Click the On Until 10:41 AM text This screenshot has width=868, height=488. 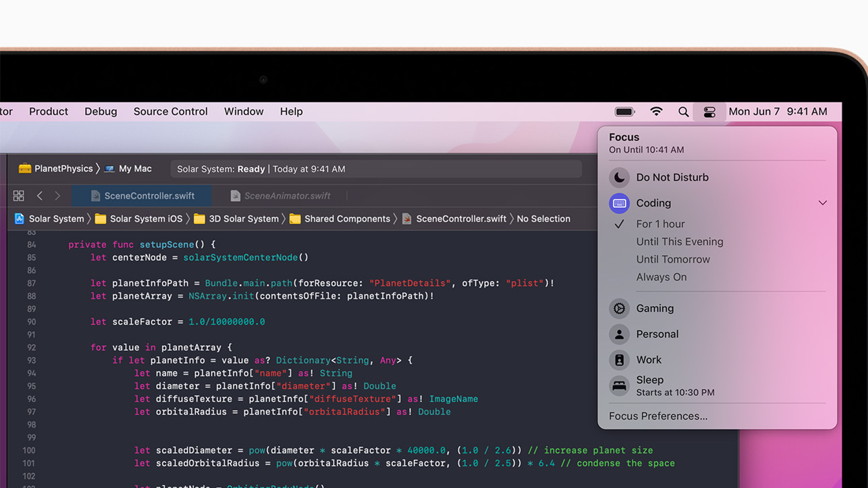point(646,150)
